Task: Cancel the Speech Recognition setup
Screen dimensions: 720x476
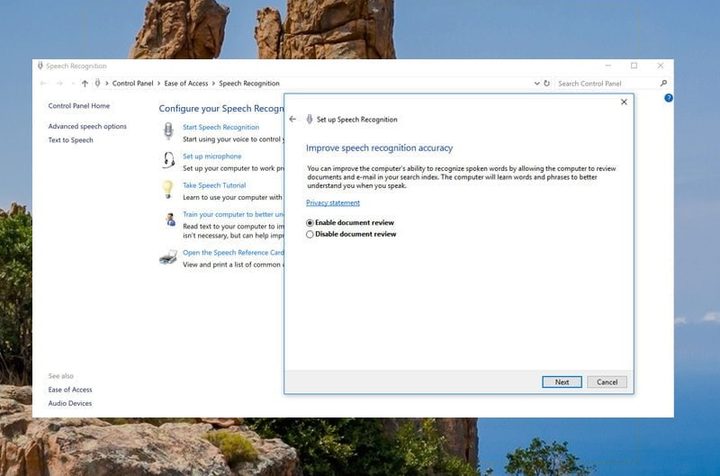Action: click(607, 382)
